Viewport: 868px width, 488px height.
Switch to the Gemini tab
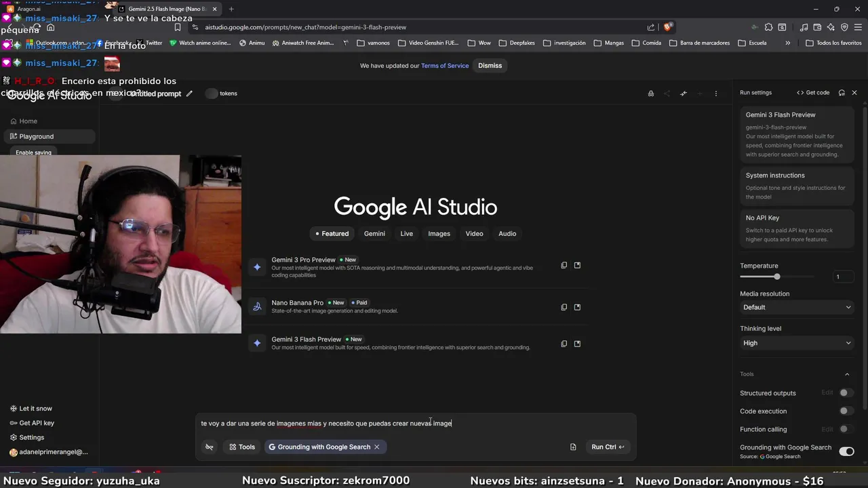[x=374, y=234]
